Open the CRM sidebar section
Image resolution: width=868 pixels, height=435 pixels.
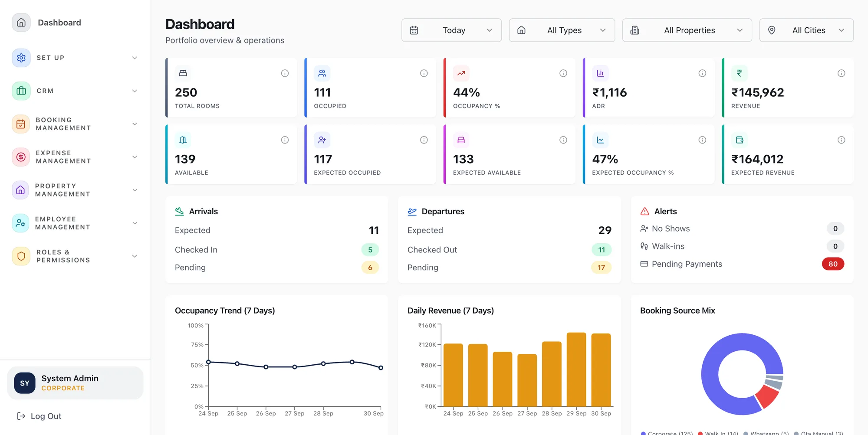[x=75, y=91]
